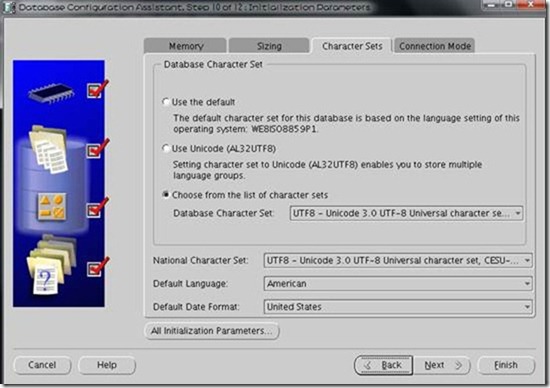
Task: Select the Use the default radio button
Action: (166, 102)
